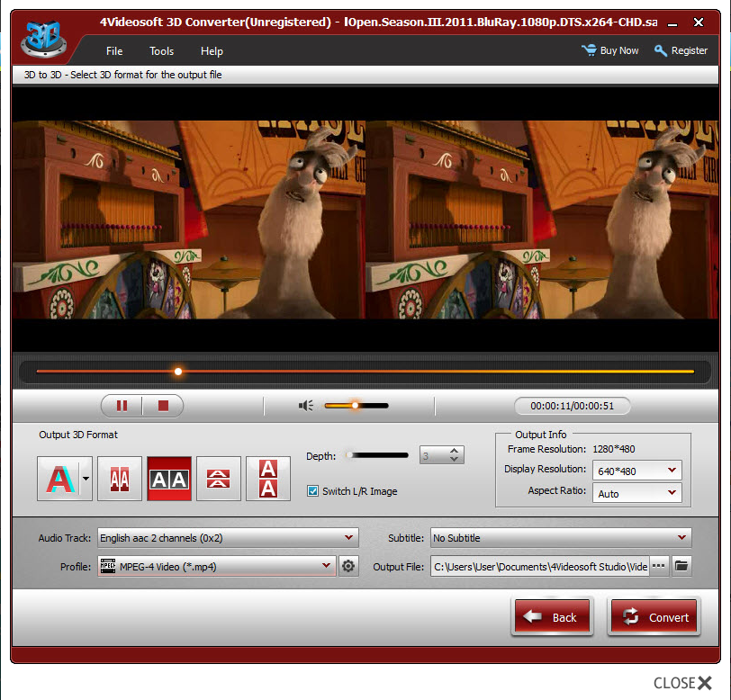Decrease the Depth value with down arrow
Image resolution: width=731 pixels, height=700 pixels.
(x=454, y=459)
